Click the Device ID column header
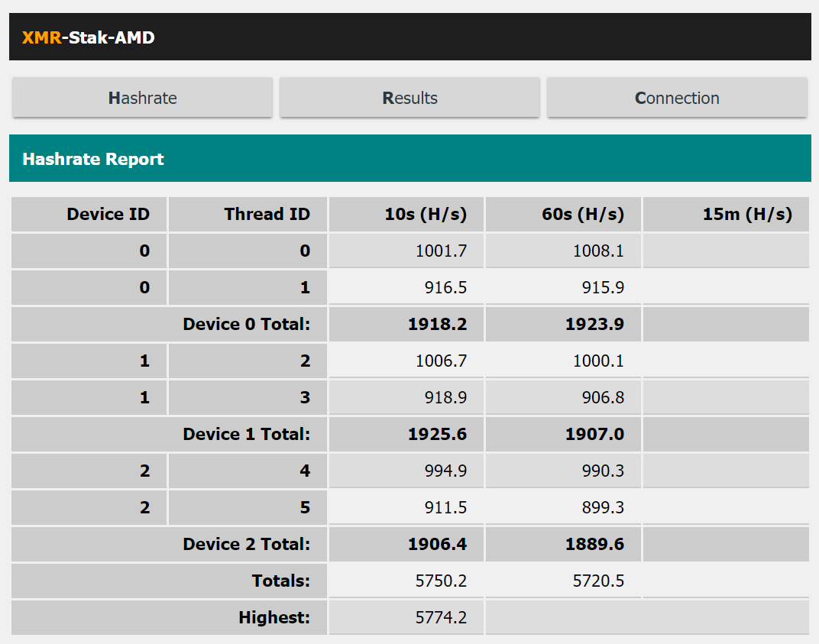 [89, 214]
